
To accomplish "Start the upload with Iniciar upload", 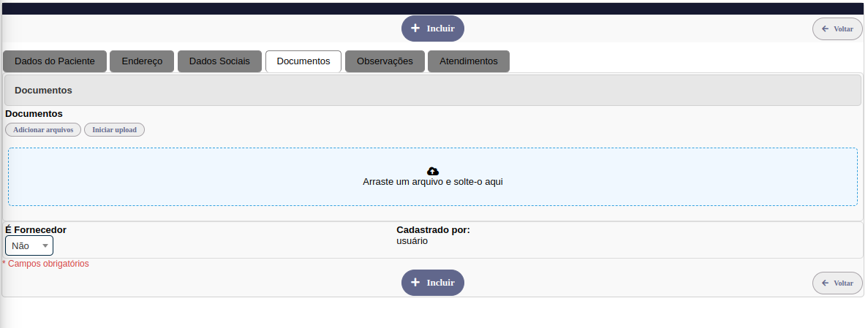I will 114,129.
